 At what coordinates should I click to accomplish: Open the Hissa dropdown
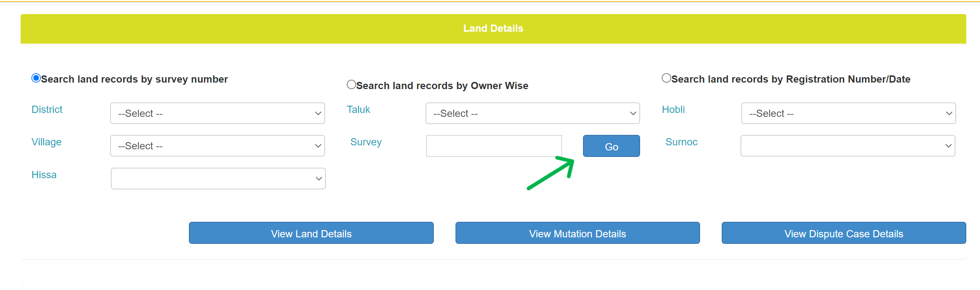point(218,179)
